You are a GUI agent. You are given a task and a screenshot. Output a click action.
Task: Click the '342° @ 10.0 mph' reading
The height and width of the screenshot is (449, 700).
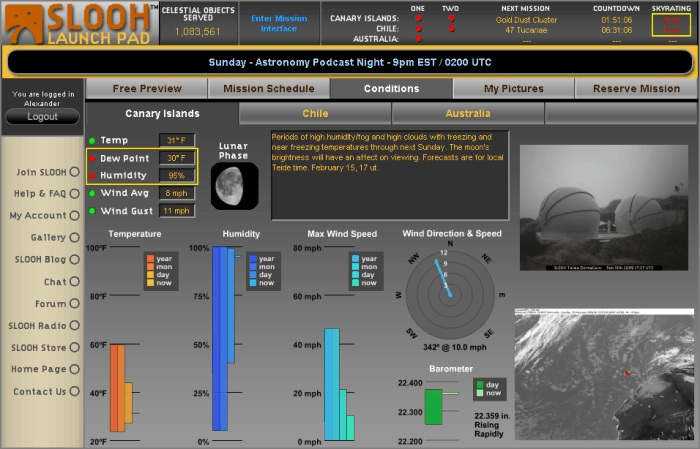click(x=454, y=347)
